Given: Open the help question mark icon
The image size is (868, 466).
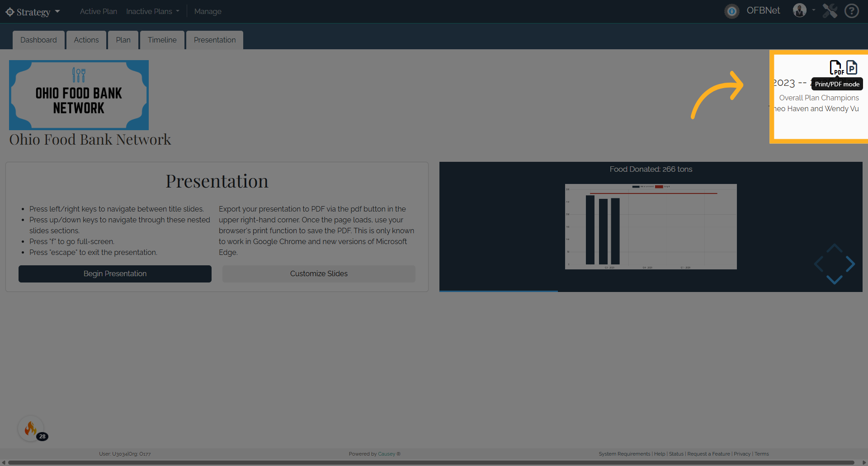Looking at the screenshot, I should coord(852,10).
